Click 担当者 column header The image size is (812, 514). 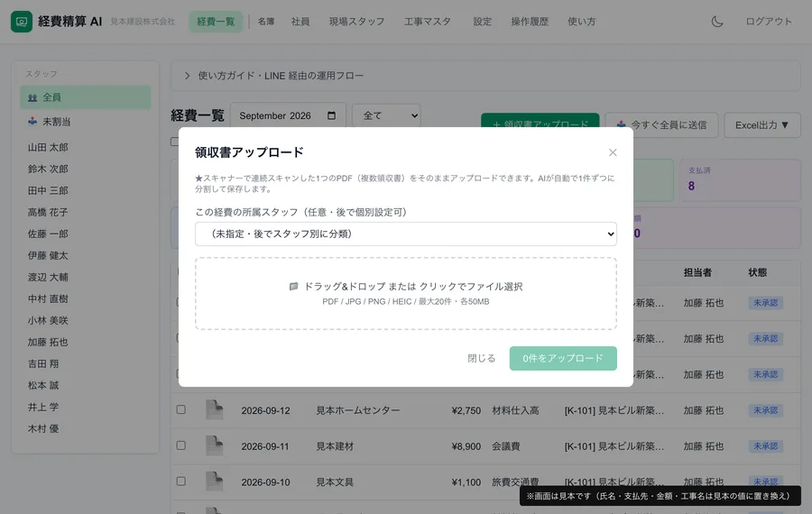(697, 272)
